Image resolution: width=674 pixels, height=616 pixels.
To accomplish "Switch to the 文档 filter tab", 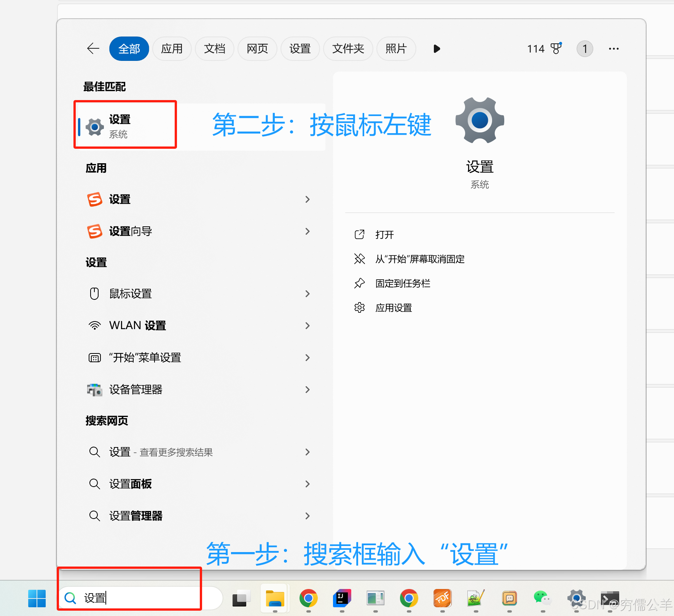I will 214,49.
